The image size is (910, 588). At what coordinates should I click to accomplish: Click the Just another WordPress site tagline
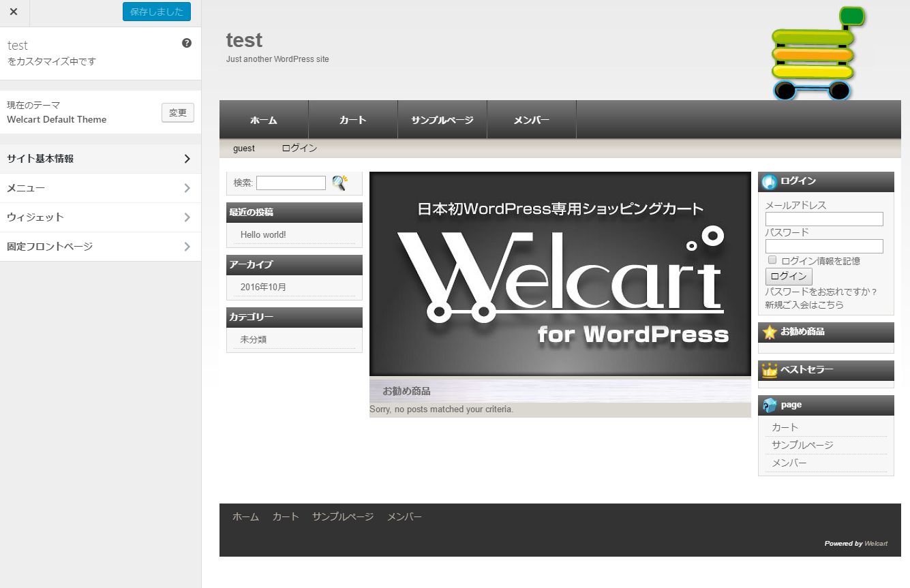(277, 59)
